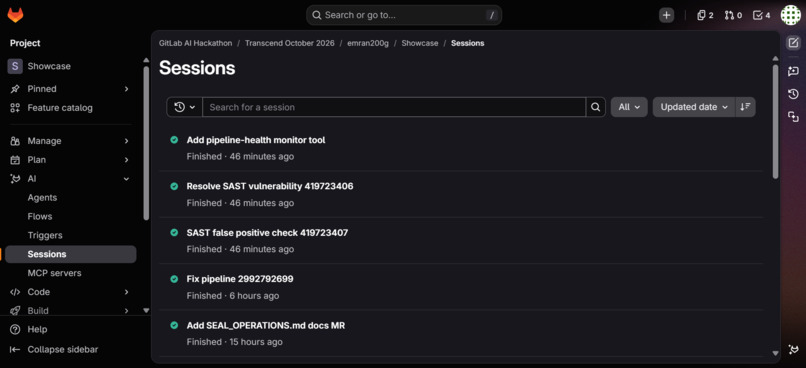
Task: Click sessions list scroll down arrow
Action: pos(776,353)
